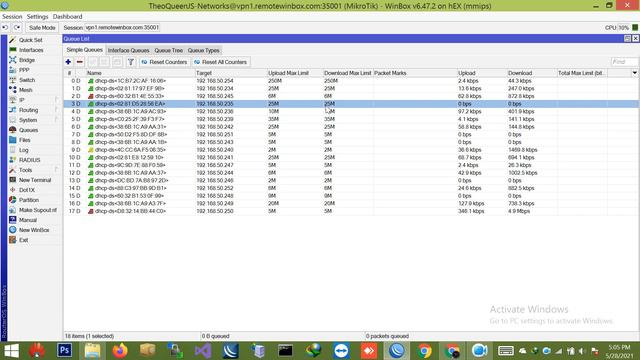The width and height of the screenshot is (640, 360).
Task: Switch to the Queue Types tab
Action: 204,50
